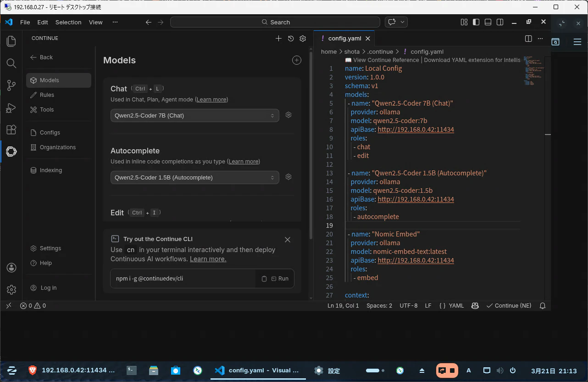The width and height of the screenshot is (588, 382).
Task: Open the Copilot chat icon in title bar
Action: tap(392, 22)
